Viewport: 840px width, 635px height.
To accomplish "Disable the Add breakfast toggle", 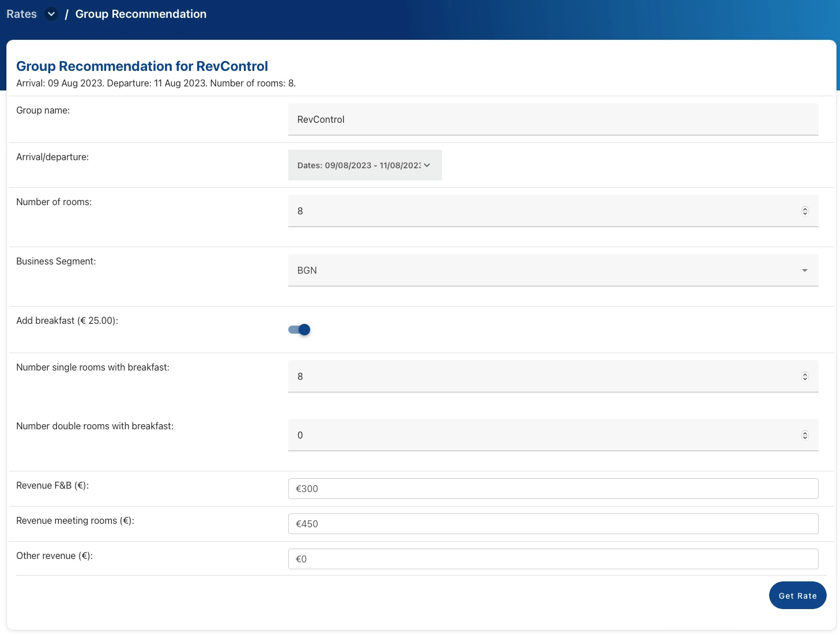I will (299, 330).
